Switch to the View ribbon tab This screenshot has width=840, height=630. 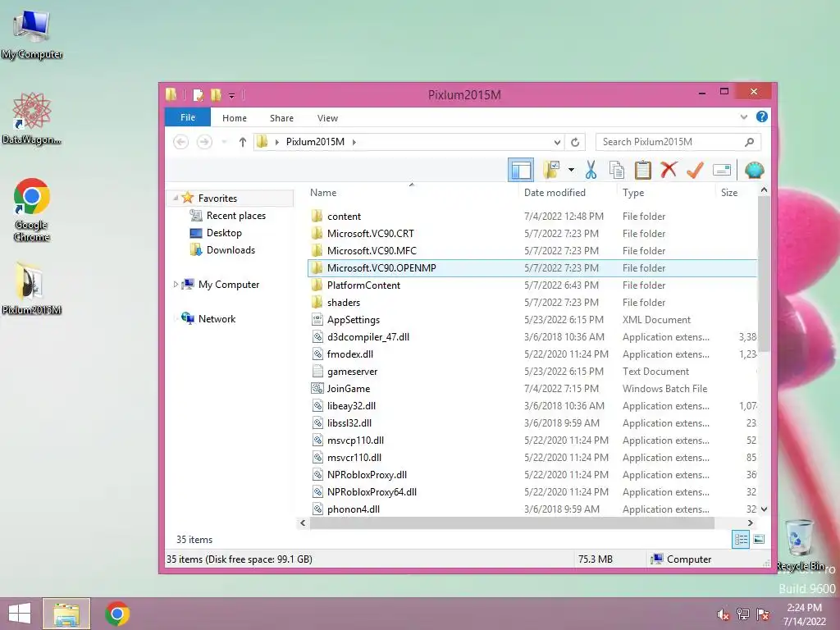(327, 118)
